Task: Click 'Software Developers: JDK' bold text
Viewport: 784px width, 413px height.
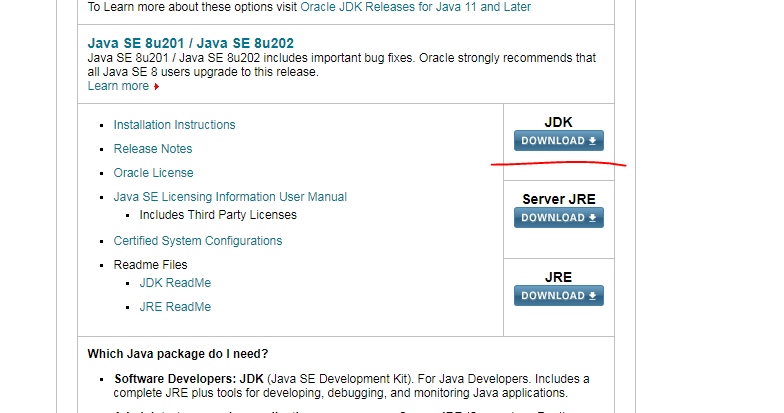Action: (188, 378)
